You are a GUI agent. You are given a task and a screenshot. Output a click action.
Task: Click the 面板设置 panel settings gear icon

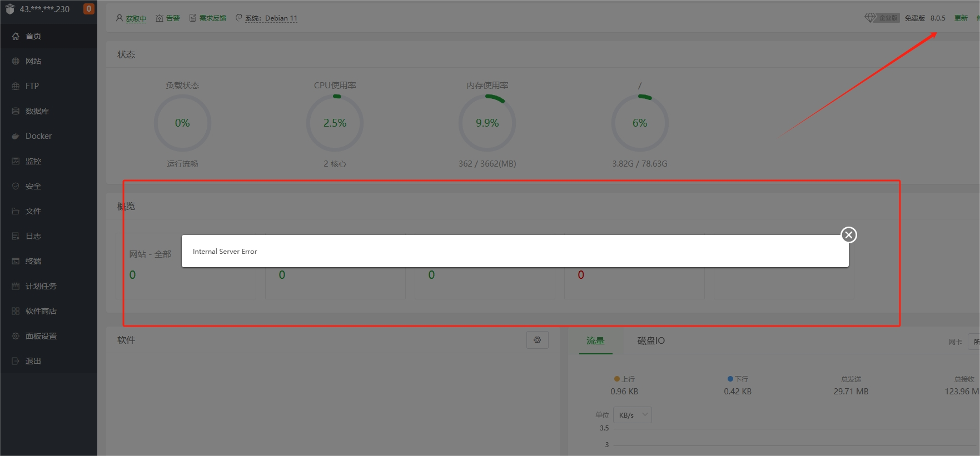pyautogui.click(x=16, y=336)
